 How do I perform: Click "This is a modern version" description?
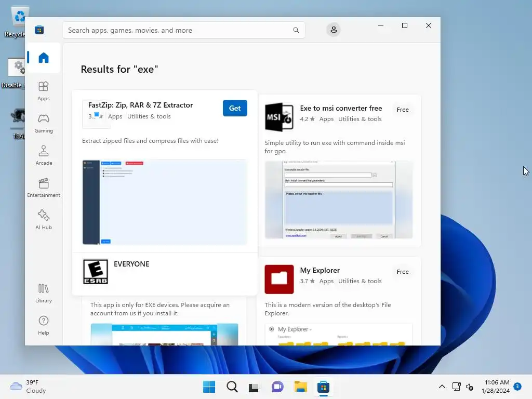(327, 309)
